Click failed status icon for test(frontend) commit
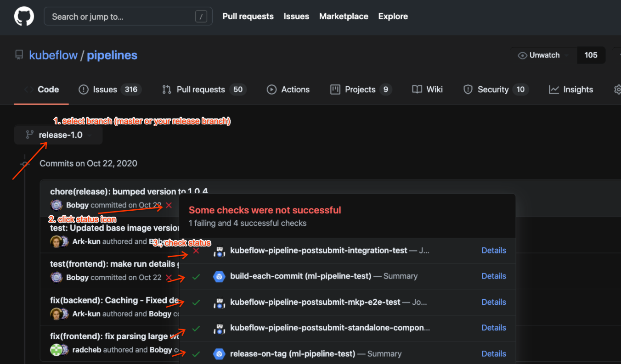 pyautogui.click(x=169, y=278)
